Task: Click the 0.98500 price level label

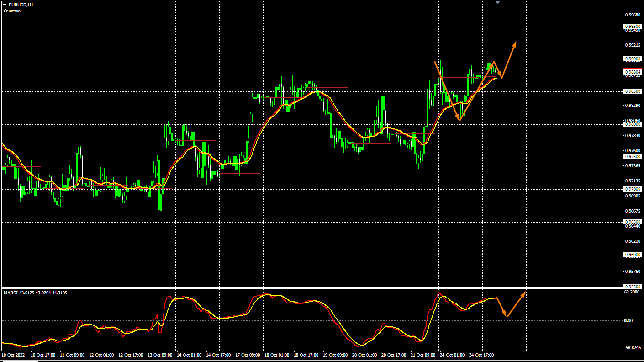Action: (633, 91)
